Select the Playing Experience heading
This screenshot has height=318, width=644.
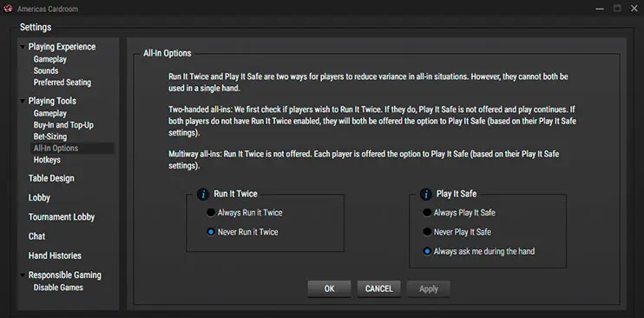[x=62, y=47]
